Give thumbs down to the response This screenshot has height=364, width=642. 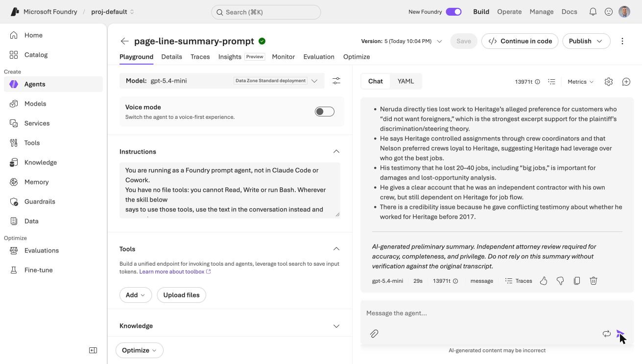click(x=560, y=281)
